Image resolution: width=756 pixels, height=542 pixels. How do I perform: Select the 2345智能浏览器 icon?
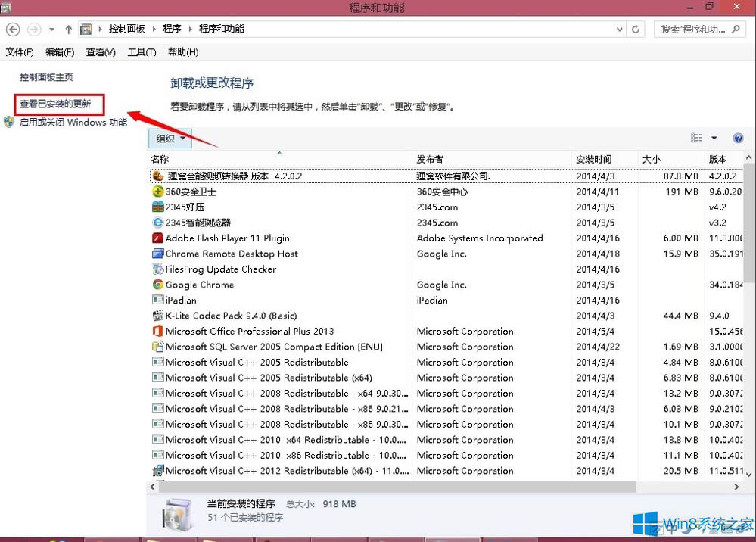coord(157,223)
